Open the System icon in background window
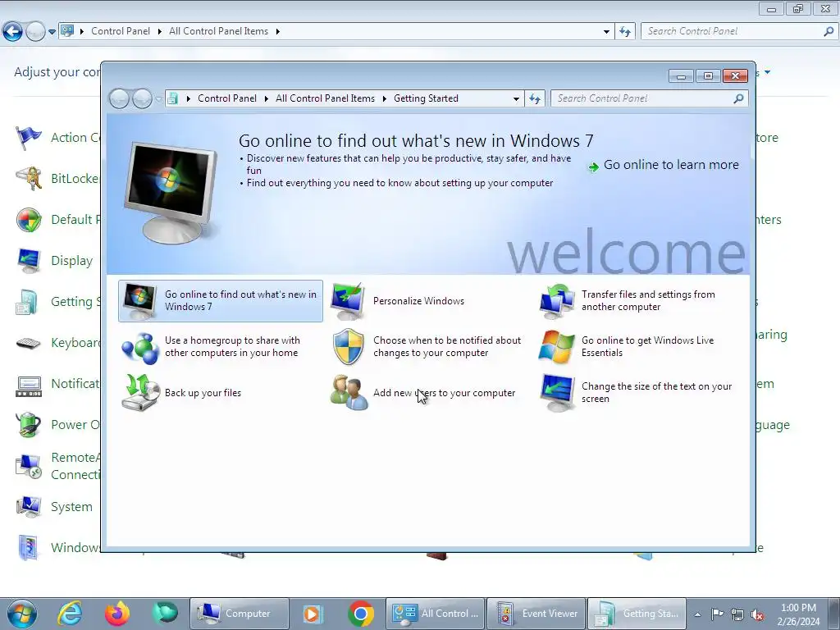Viewport: 840px width, 630px height. pyautogui.click(x=29, y=507)
